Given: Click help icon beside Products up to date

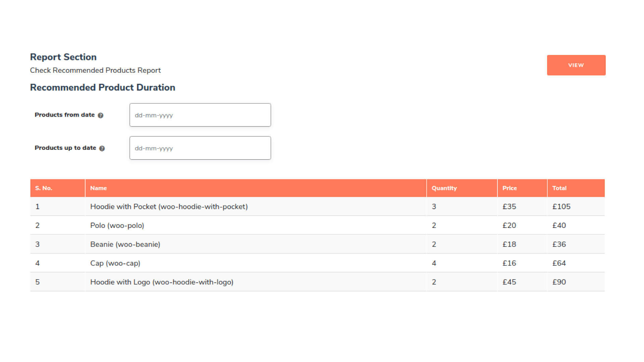Looking at the screenshot, I should (102, 148).
